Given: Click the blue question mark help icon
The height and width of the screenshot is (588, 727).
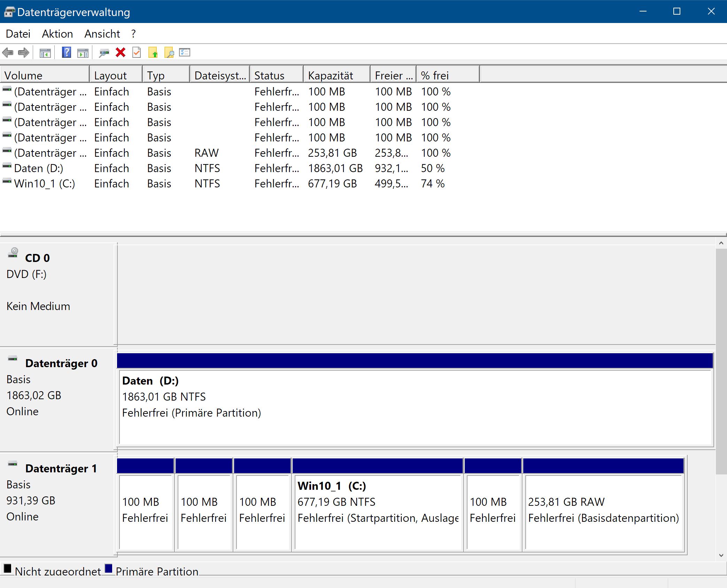Looking at the screenshot, I should click(66, 53).
